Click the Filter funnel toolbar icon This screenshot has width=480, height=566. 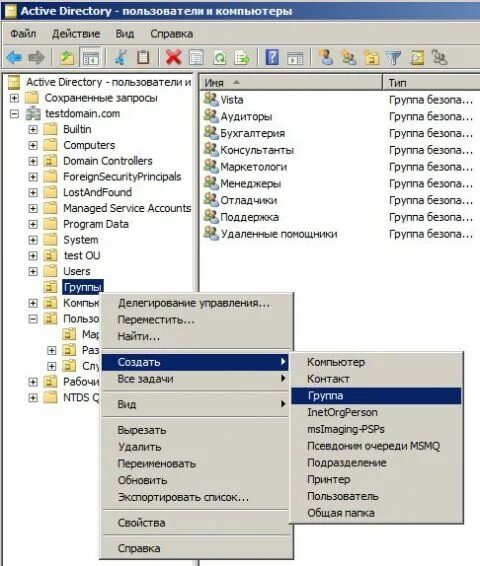[x=394, y=57]
